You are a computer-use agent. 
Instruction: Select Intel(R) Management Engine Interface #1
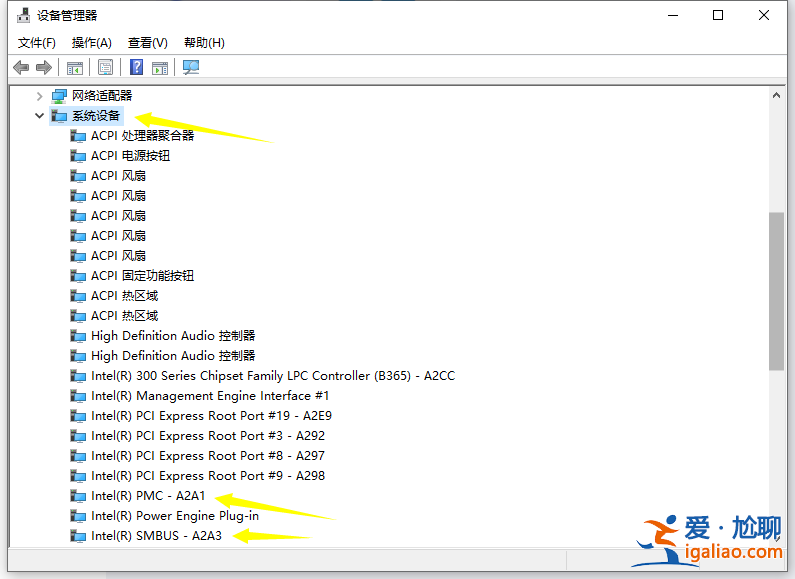(x=210, y=396)
